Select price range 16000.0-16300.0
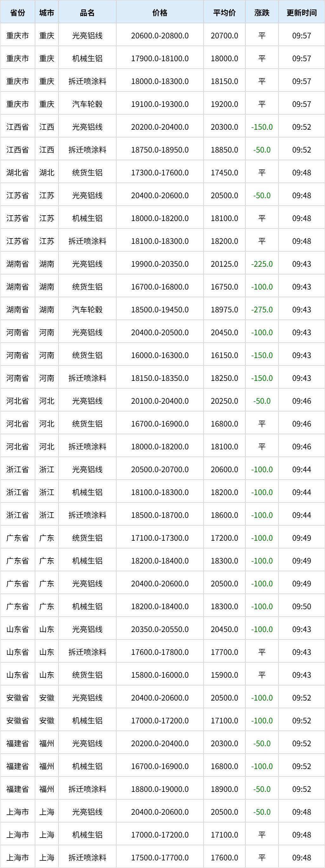Viewport: 325px width, 868px height. coord(160,355)
